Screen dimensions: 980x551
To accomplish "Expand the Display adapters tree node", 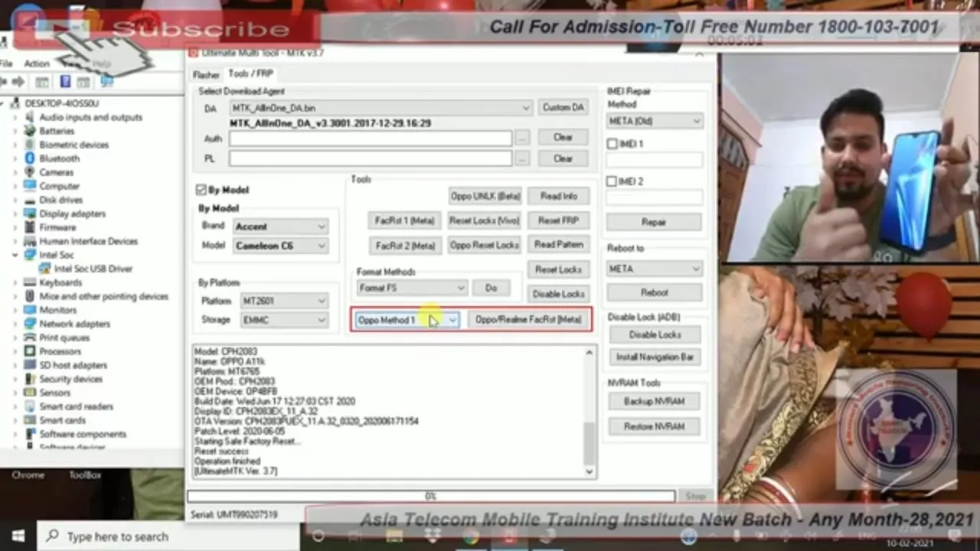I will [15, 214].
